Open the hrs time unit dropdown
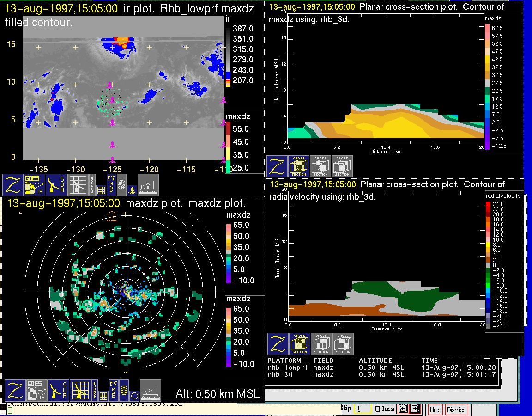Screen dimensions: 532x416 [x=384, y=409]
